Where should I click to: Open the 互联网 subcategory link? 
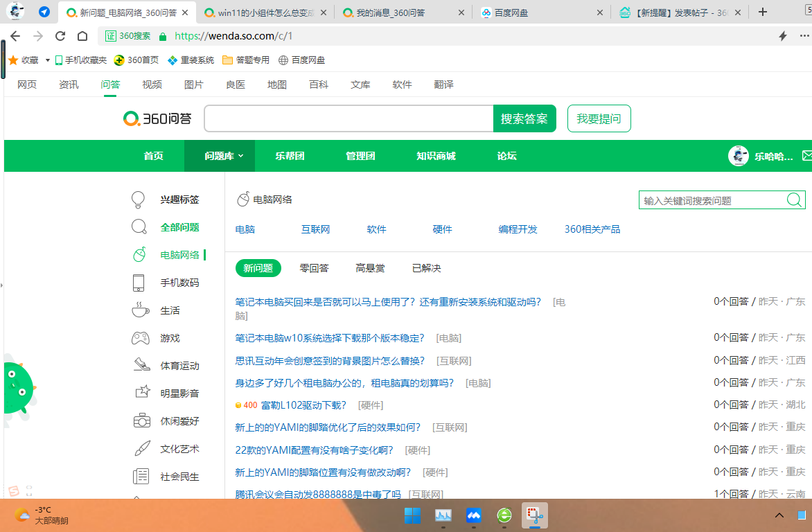pos(315,229)
